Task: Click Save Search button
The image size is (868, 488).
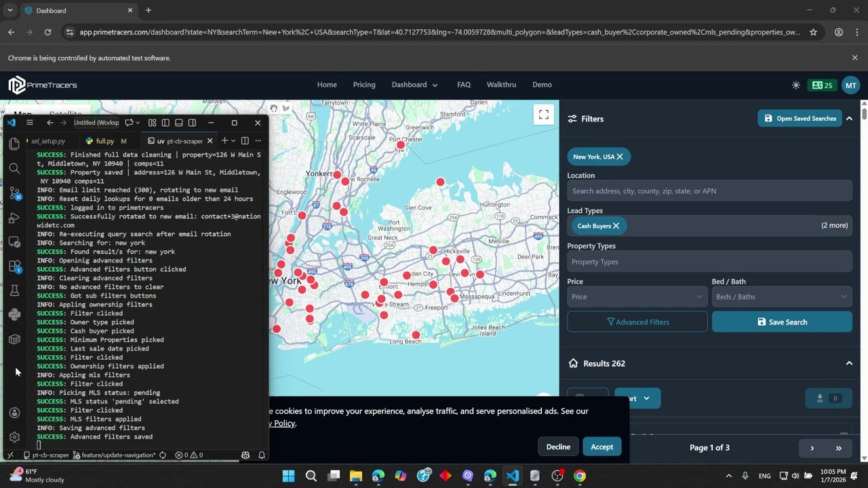Action: tap(782, 322)
